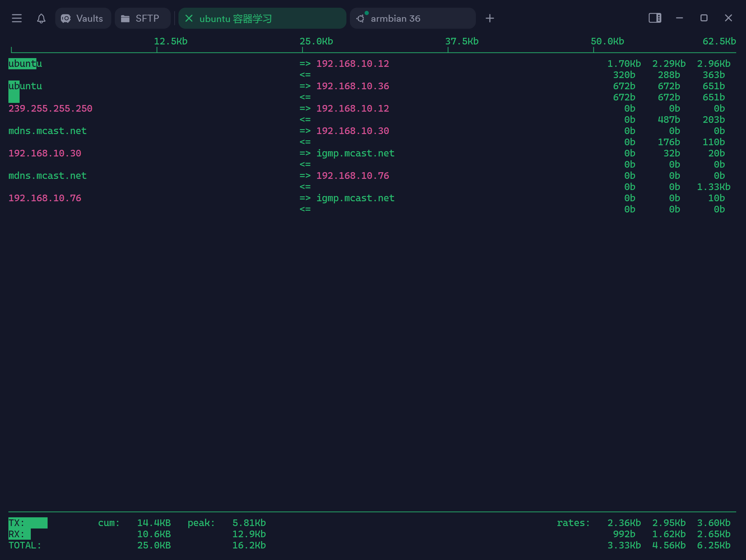Viewport: 746px width, 560px height.
Task: Select the ubuntu 容器学习 tab title
Action: click(235, 19)
